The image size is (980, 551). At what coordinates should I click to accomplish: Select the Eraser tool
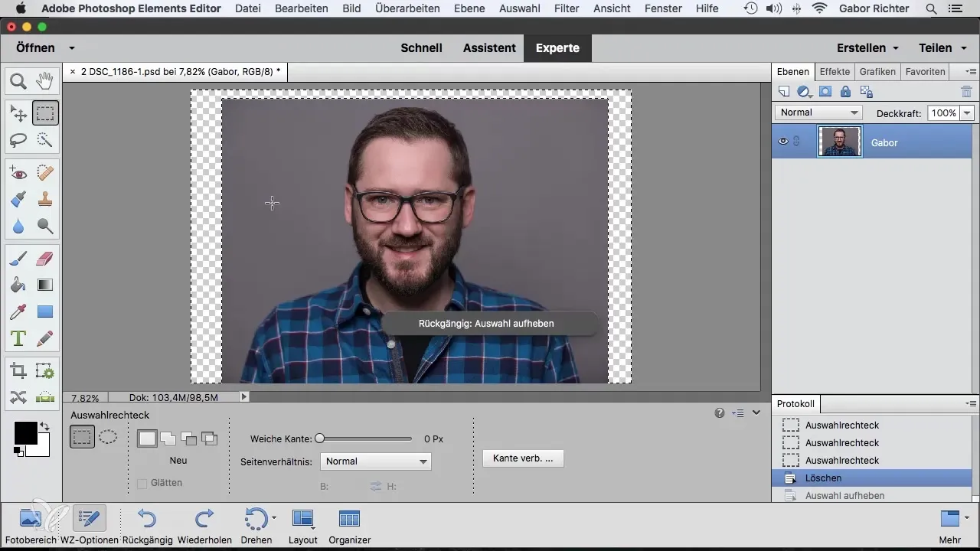(45, 259)
